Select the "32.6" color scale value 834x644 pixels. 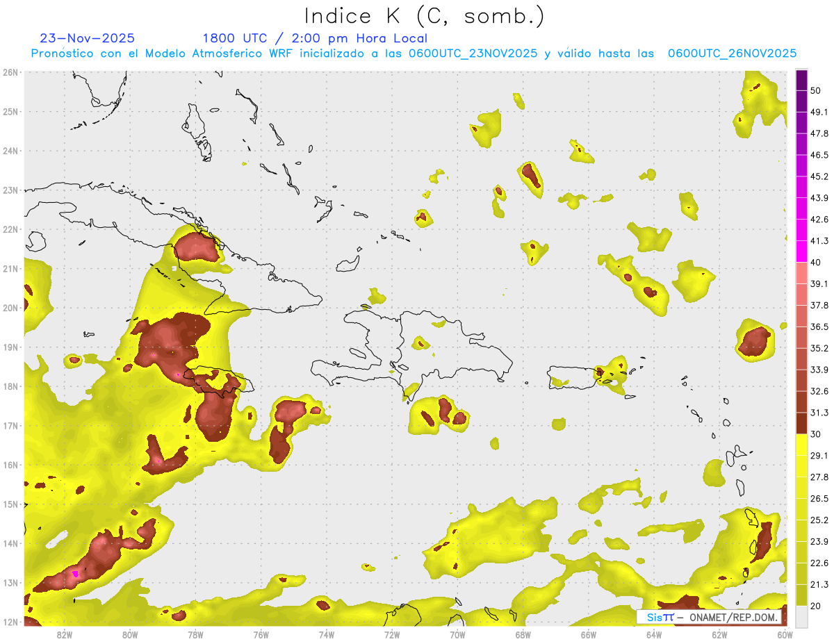819,391
